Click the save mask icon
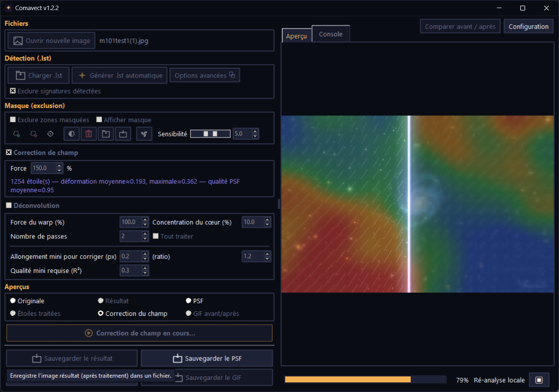The image size is (559, 392). [123, 134]
